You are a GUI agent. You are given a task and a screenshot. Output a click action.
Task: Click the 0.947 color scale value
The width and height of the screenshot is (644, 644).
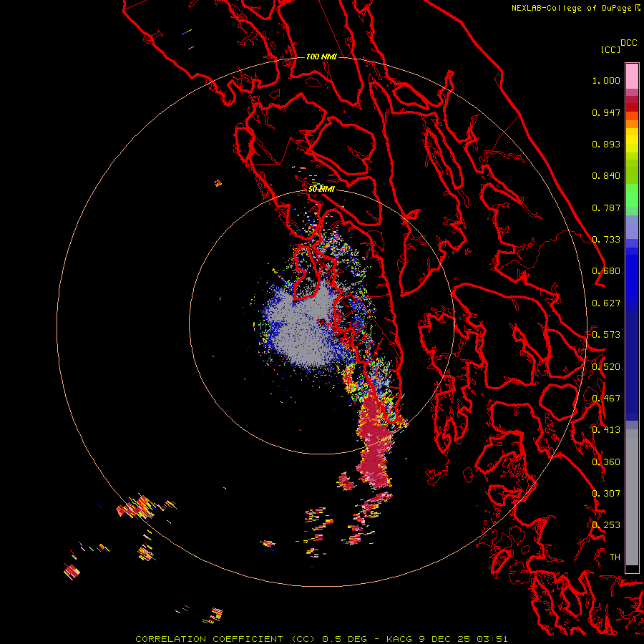pyautogui.click(x=606, y=112)
